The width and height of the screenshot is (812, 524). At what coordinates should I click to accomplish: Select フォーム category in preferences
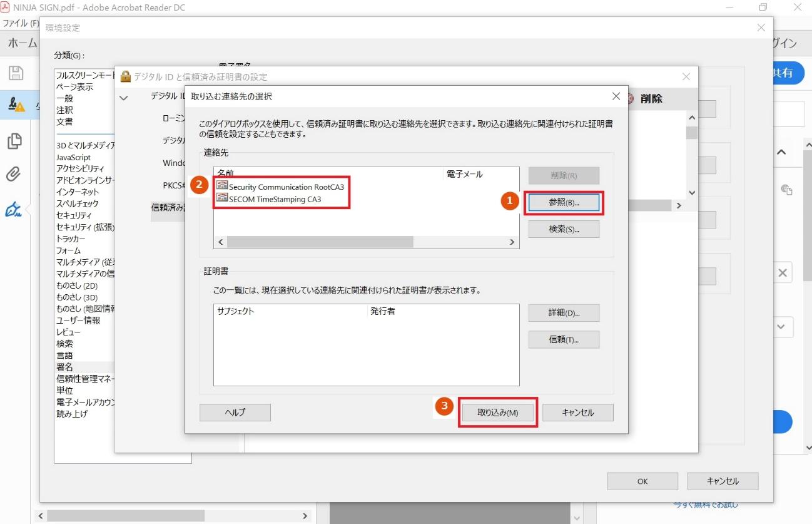pyautogui.click(x=68, y=250)
